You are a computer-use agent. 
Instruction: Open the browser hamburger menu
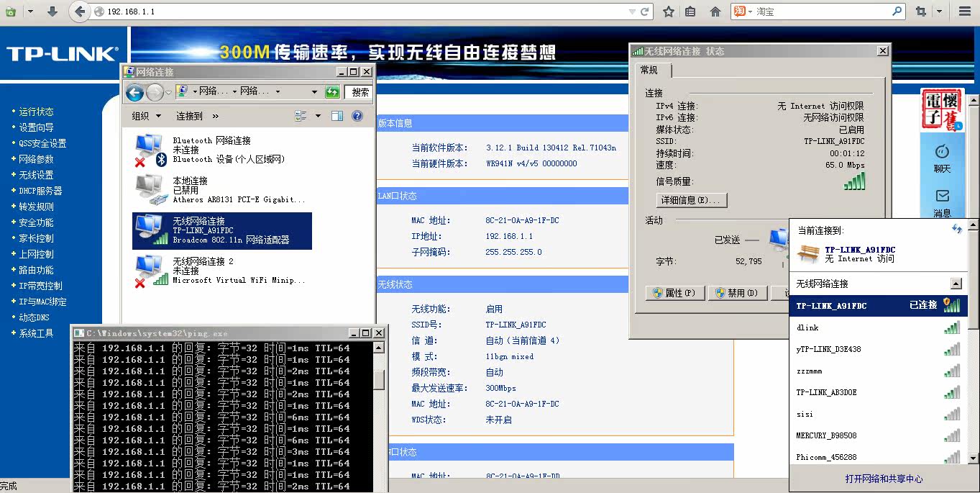point(965,12)
